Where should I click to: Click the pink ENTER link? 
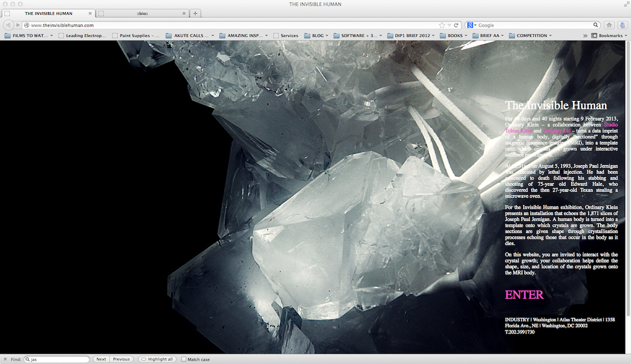tap(524, 295)
